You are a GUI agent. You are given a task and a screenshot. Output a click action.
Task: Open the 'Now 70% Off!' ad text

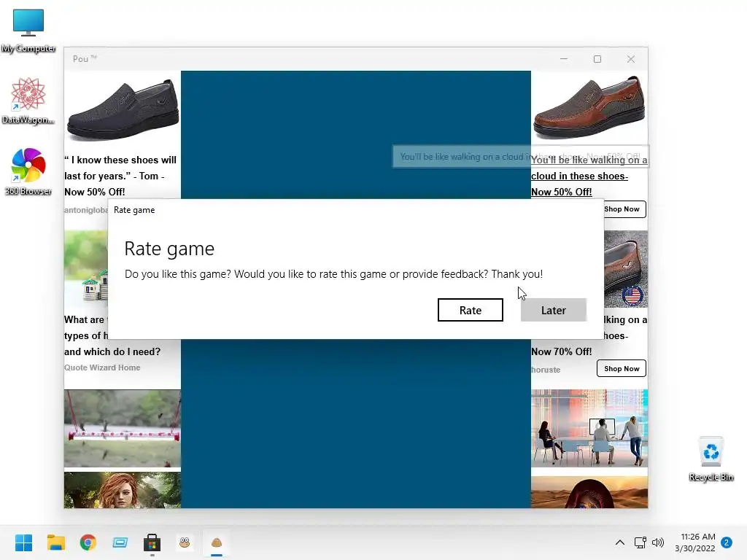[561, 351]
